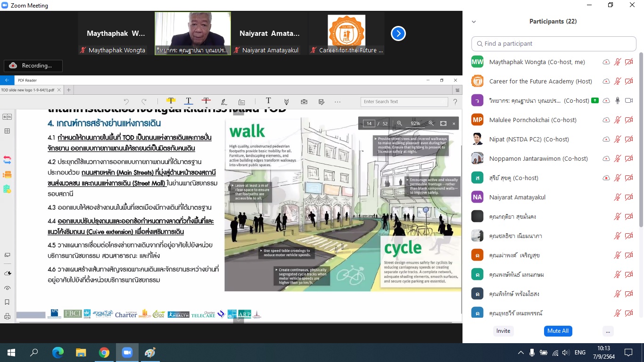Select the TOD slide new logo PDF tab
Image resolution: width=644 pixels, height=362 pixels.
[28, 90]
